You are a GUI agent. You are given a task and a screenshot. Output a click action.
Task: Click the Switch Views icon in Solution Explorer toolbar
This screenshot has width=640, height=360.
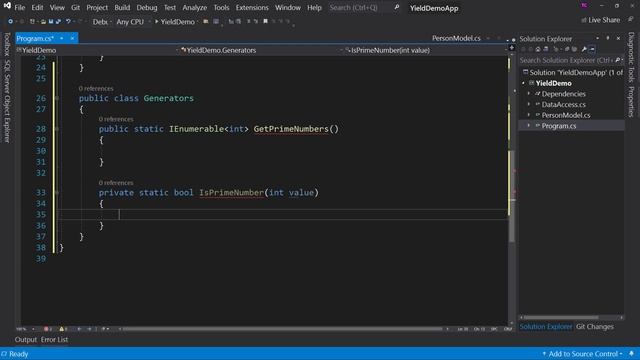tap(546, 49)
